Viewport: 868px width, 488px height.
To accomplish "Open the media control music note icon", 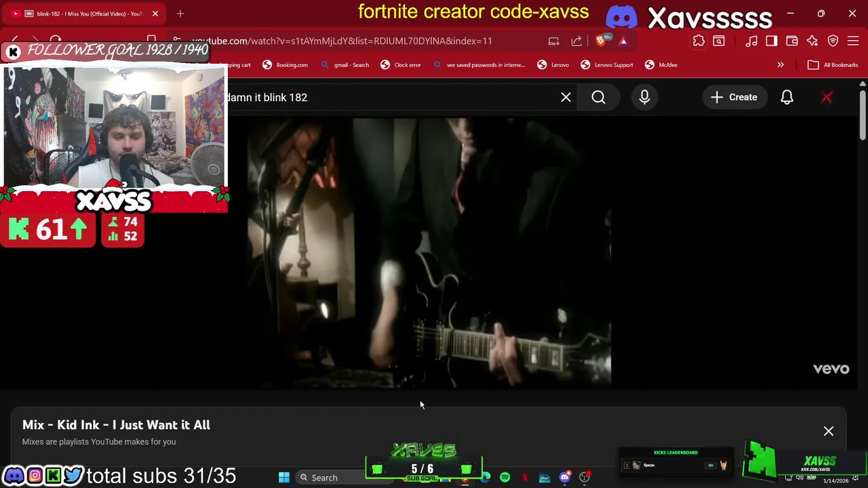I will pos(751,41).
